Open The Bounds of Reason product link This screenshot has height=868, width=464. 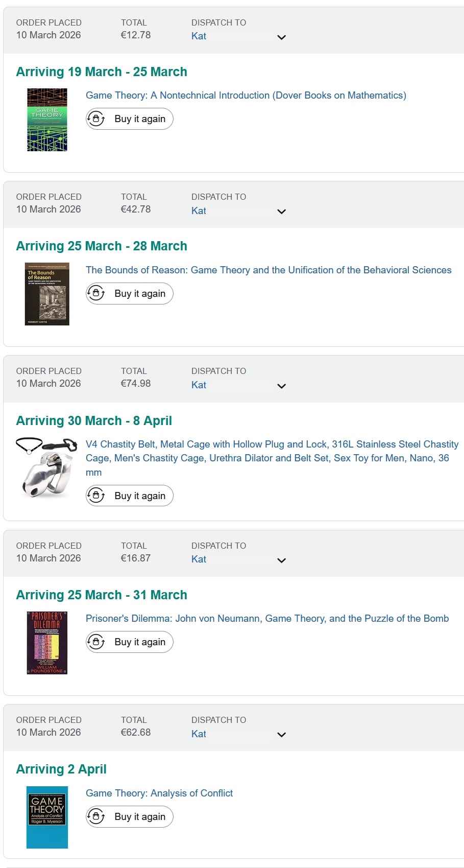pyautogui.click(x=268, y=270)
